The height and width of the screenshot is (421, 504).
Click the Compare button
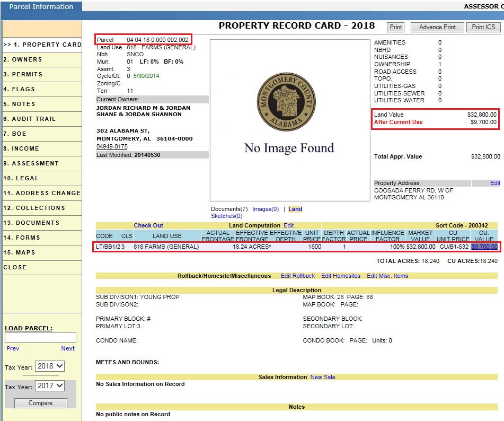coord(40,402)
